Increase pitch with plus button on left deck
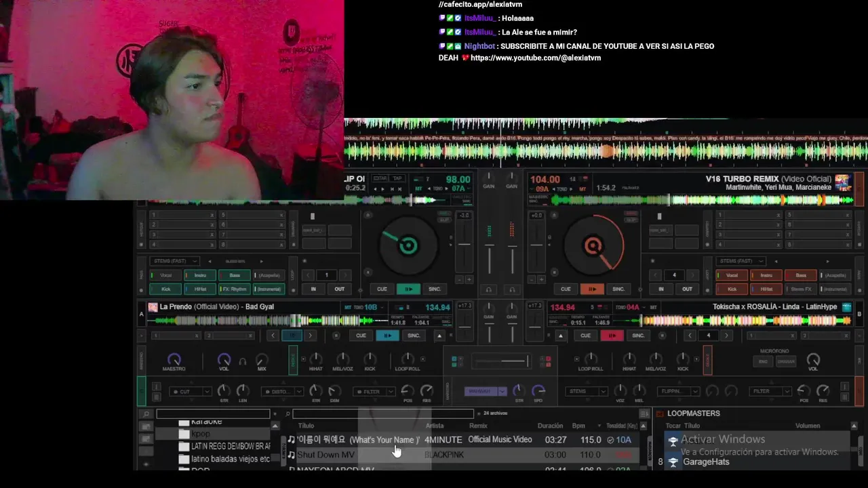The image size is (868, 488). (x=469, y=279)
